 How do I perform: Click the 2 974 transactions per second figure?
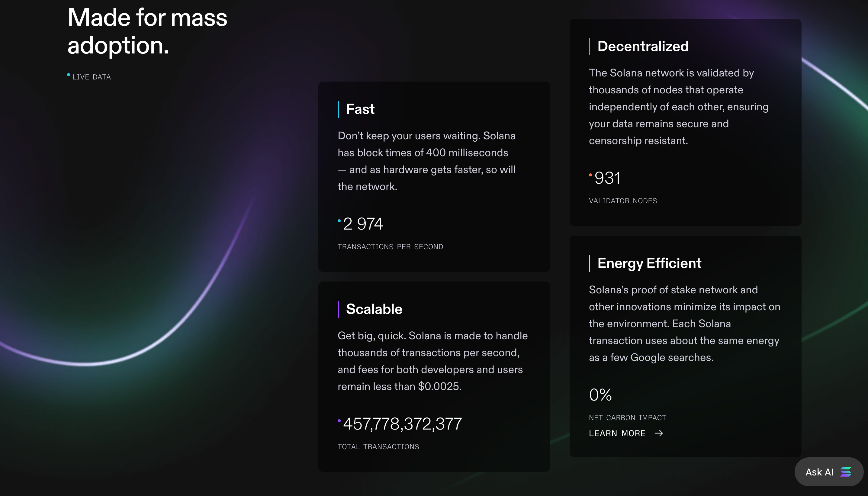pyautogui.click(x=363, y=224)
